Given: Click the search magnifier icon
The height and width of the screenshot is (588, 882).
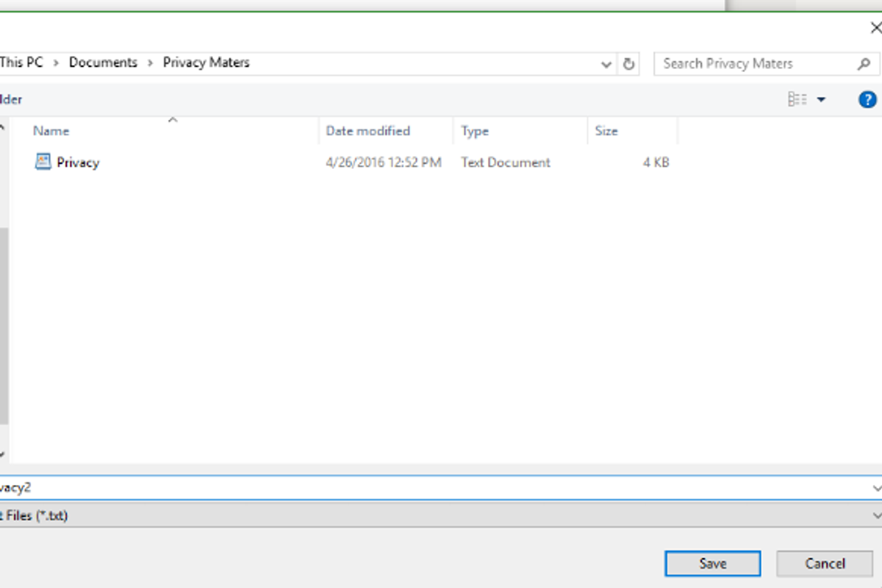Looking at the screenshot, I should click(x=864, y=64).
